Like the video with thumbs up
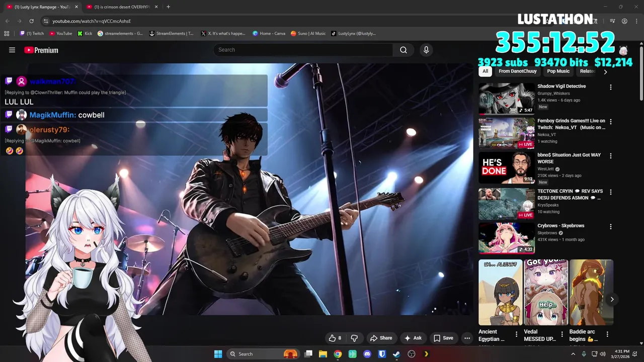This screenshot has width=644, height=362. 335,338
